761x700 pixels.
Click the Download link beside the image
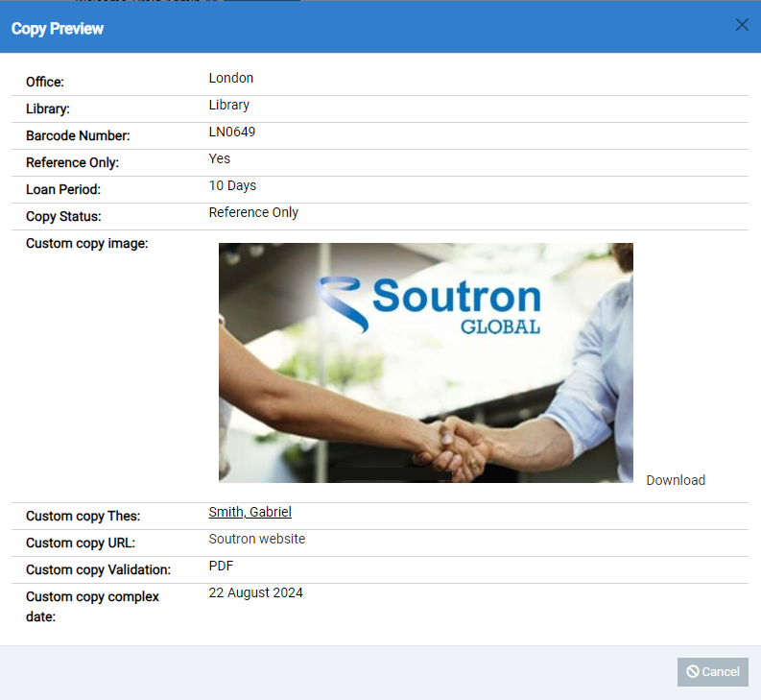click(676, 480)
